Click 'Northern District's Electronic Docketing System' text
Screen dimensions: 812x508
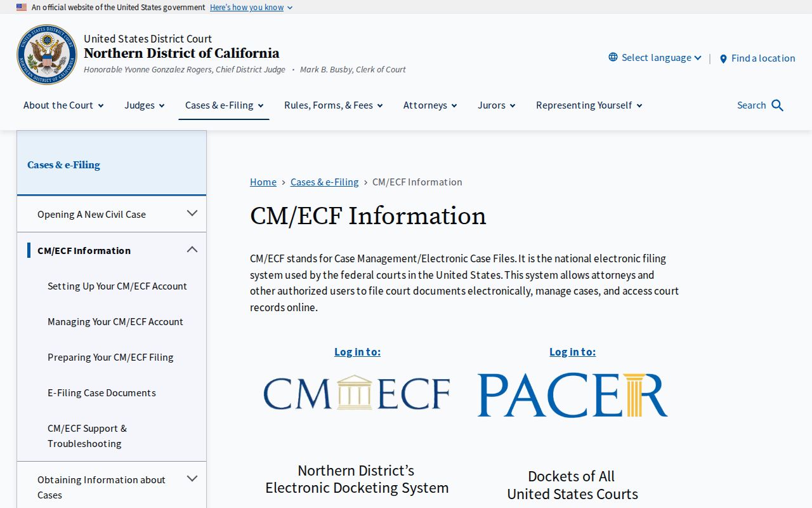357,479
